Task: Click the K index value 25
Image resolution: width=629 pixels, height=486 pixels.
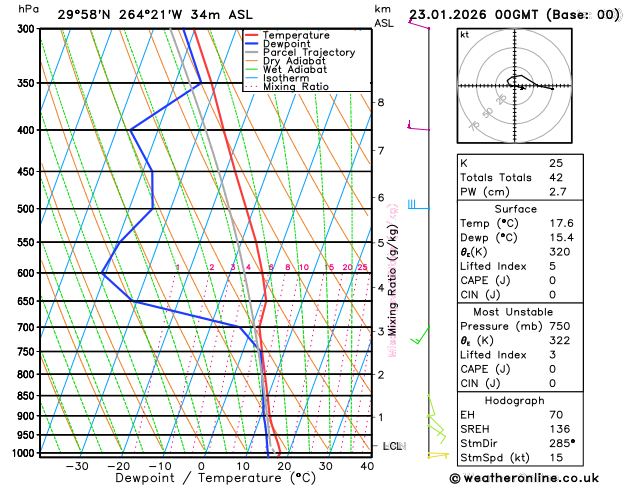Action: pos(556,163)
